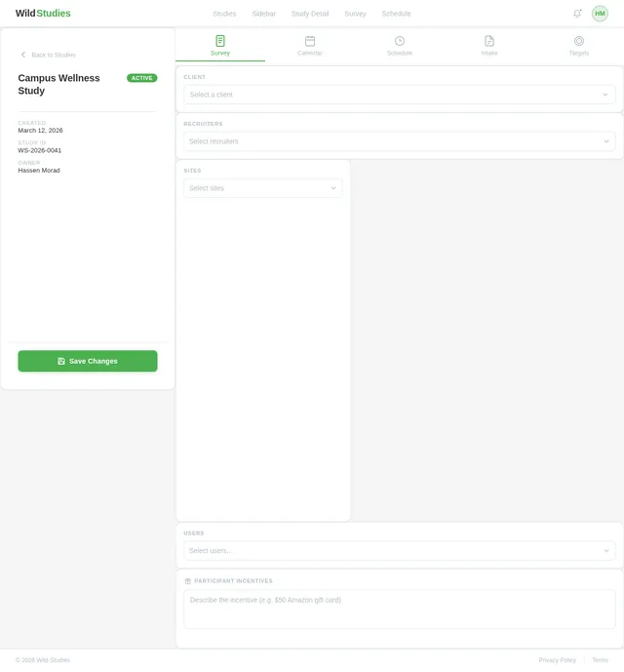Click the Targets tab bullseye icon
Viewport: 624px width, 672px height.
[x=579, y=41]
